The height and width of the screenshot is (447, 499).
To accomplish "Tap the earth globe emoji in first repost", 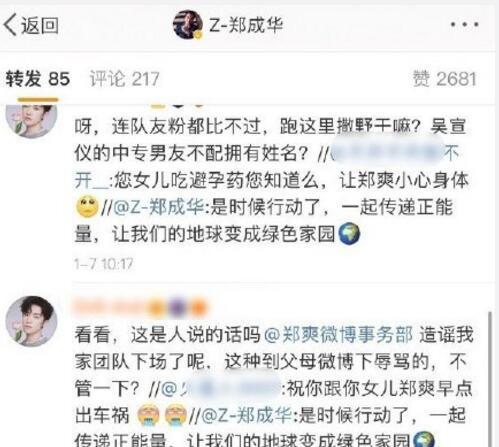I will [349, 234].
